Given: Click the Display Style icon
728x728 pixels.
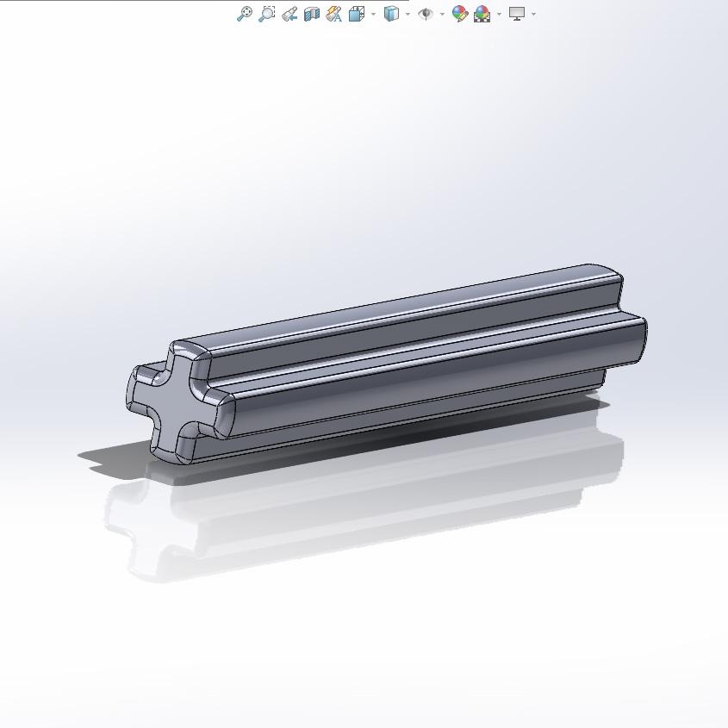Looking at the screenshot, I should 391,14.
